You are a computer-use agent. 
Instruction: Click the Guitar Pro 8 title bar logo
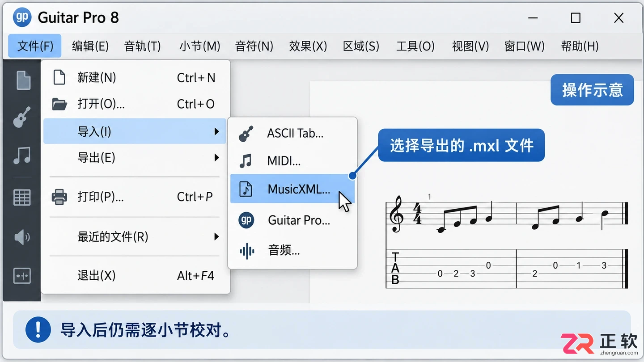(x=22, y=17)
